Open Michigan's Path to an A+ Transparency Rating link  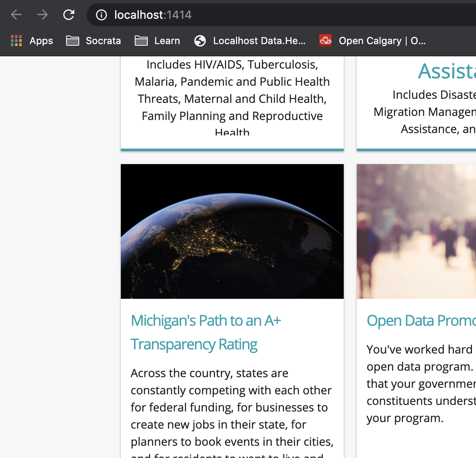click(206, 332)
